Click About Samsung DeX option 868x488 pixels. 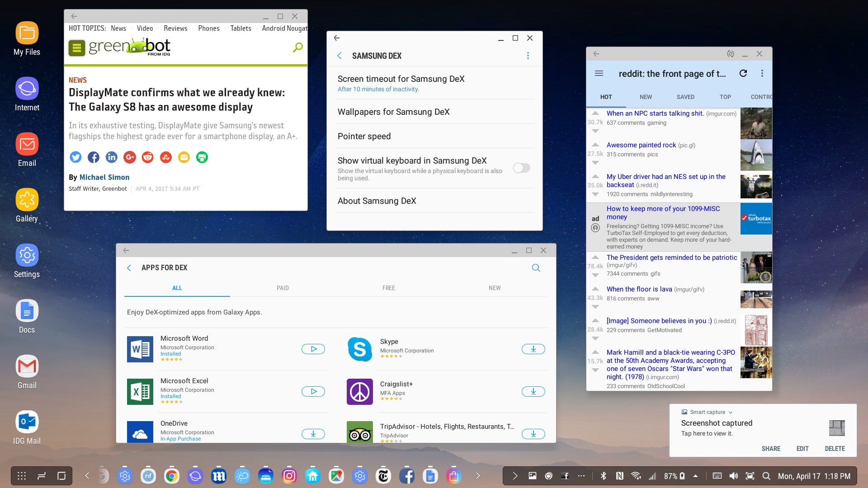click(x=377, y=200)
